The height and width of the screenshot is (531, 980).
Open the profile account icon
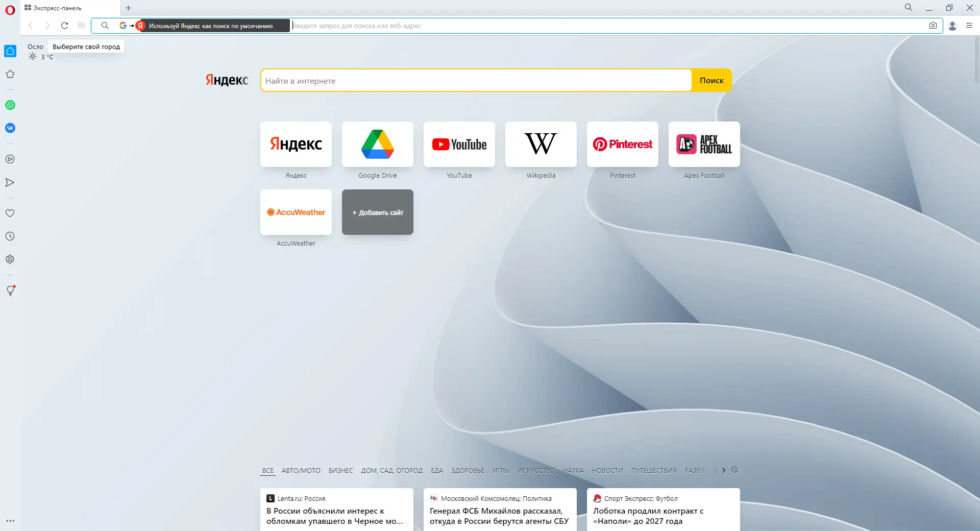[952, 26]
